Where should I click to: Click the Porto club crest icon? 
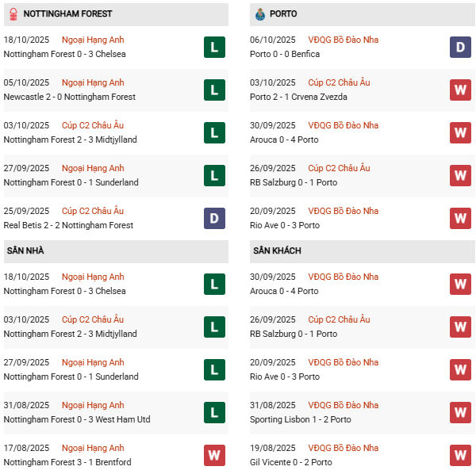260,14
